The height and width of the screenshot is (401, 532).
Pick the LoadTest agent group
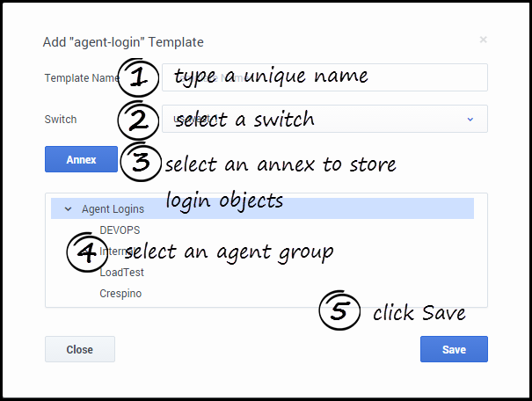(x=122, y=273)
